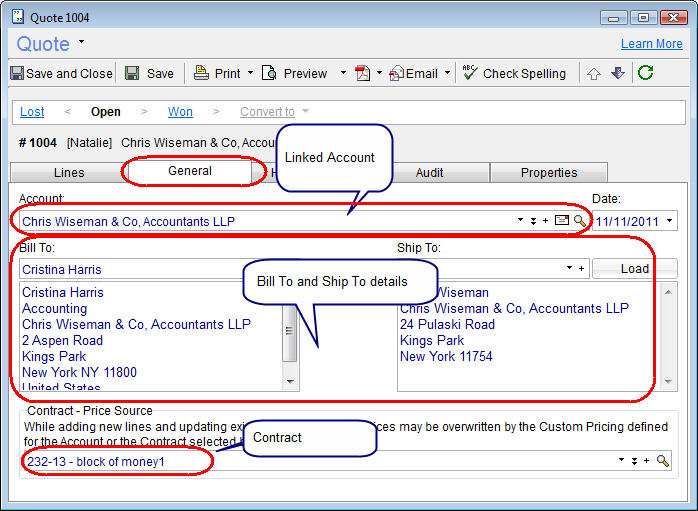Viewport: 698px width, 511px height.
Task: Click the Save and Close toolbar button
Action: (x=61, y=73)
